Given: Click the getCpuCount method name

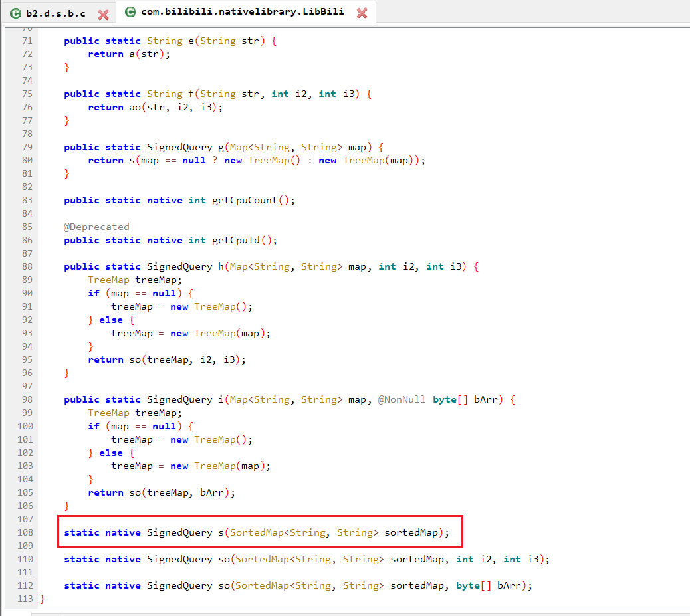Looking at the screenshot, I should [245, 200].
